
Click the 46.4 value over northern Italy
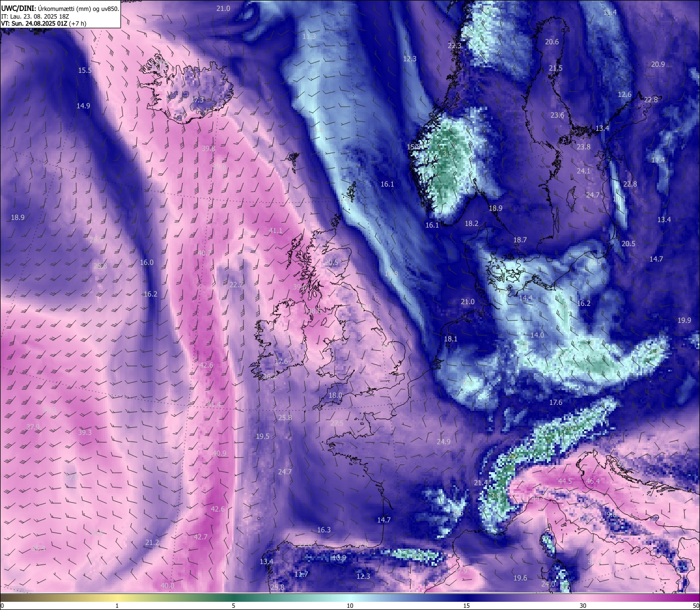click(x=593, y=481)
